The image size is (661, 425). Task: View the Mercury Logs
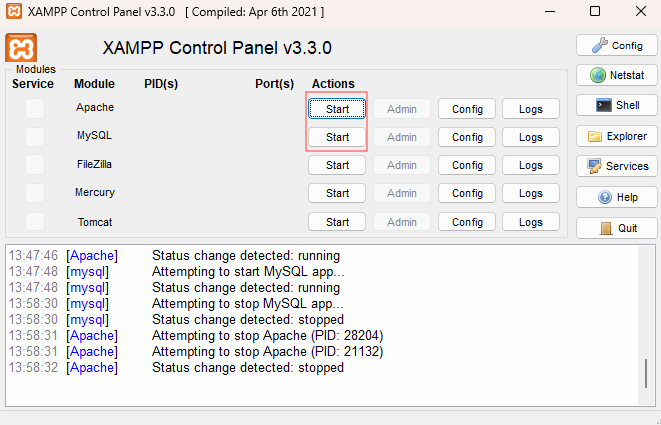(x=531, y=193)
